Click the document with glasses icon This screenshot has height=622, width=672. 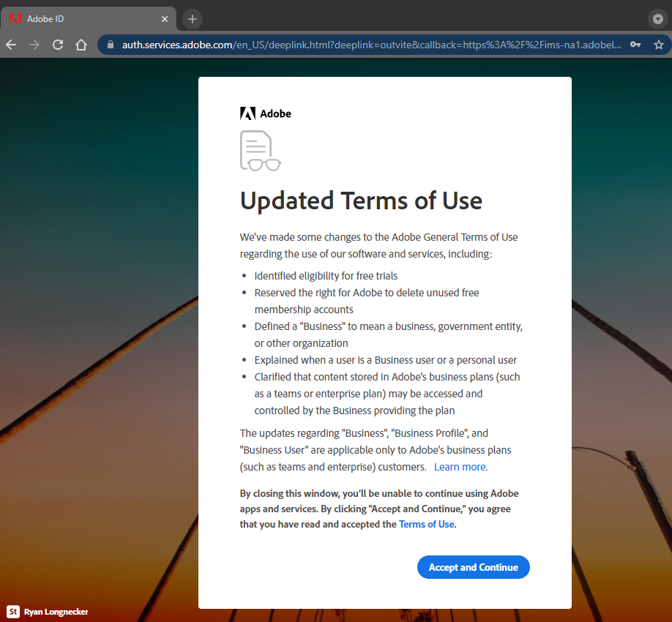click(259, 151)
